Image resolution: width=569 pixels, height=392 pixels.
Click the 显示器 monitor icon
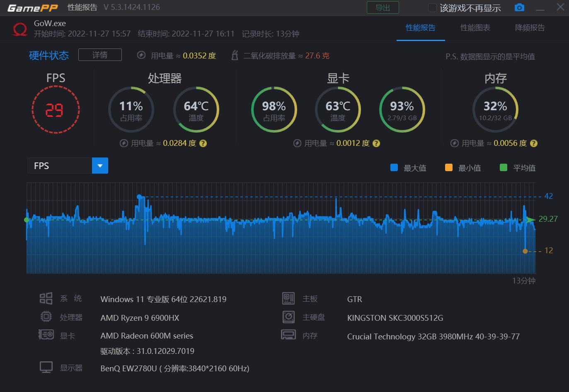click(46, 367)
